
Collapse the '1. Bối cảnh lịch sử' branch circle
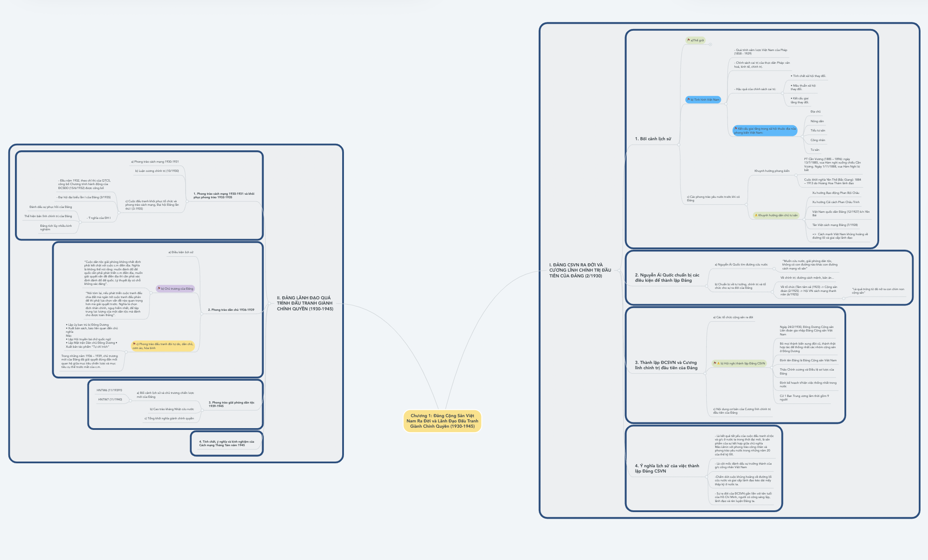point(679,144)
